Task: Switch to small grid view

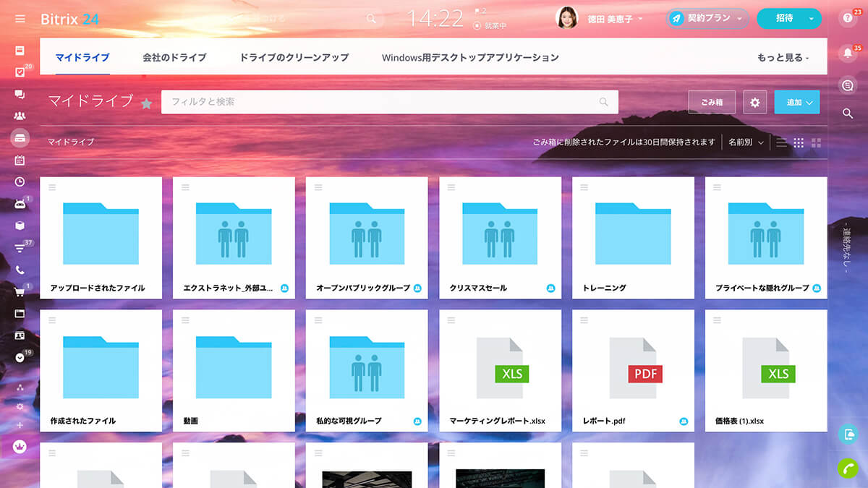Action: click(799, 142)
